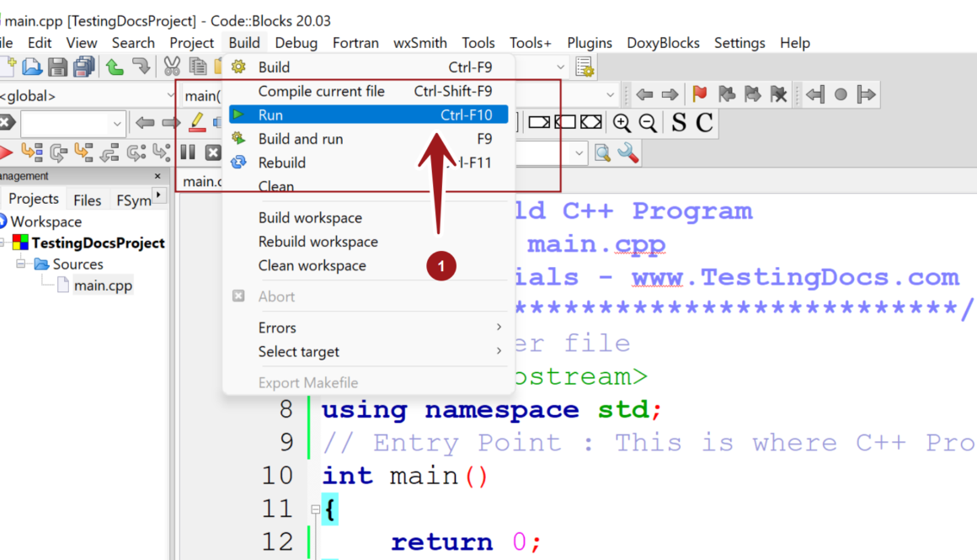
Task: Click the Zoom out magnifier icon
Action: pyautogui.click(x=648, y=123)
